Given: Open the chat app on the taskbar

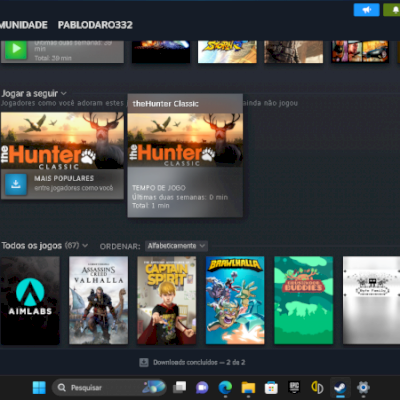Looking at the screenshot, I should pyautogui.click(x=202, y=387).
